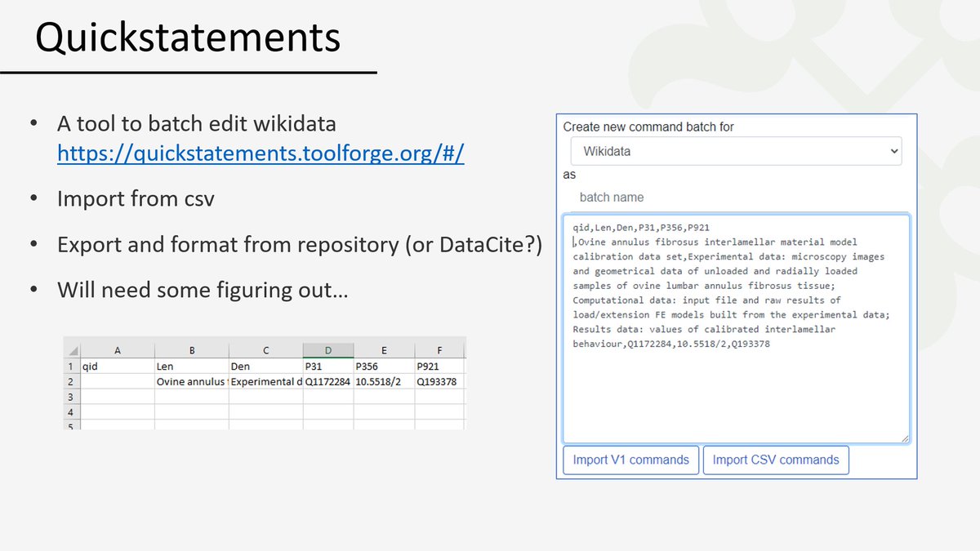Screen dimensions: 980x551
Task: Click inside the CSV command text area
Action: (736, 329)
